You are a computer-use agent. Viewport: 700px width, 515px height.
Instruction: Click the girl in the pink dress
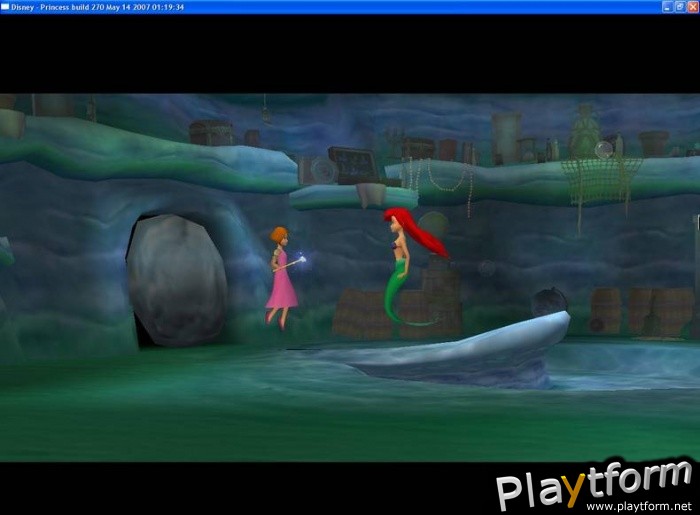[x=281, y=278]
